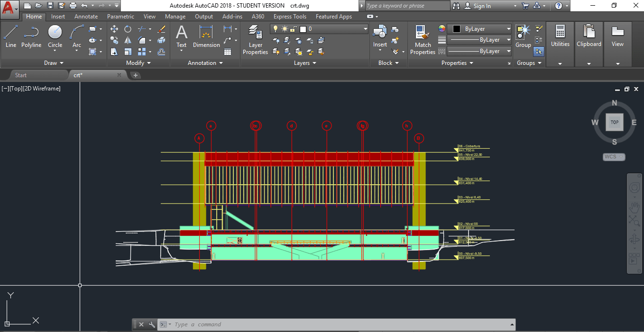Click the TOP face of ViewCube

[615, 122]
